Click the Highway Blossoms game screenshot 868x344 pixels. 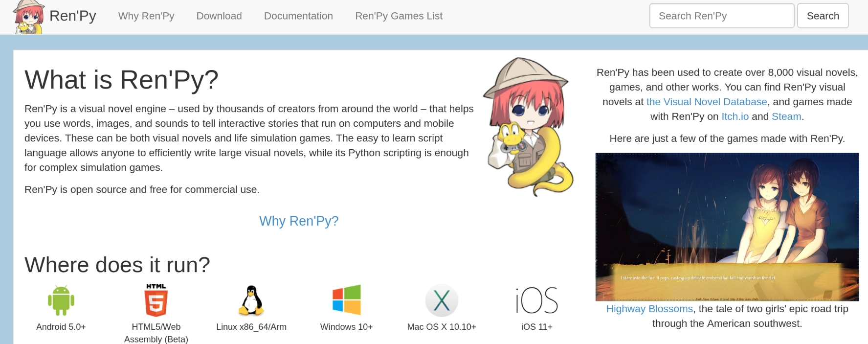(x=727, y=227)
